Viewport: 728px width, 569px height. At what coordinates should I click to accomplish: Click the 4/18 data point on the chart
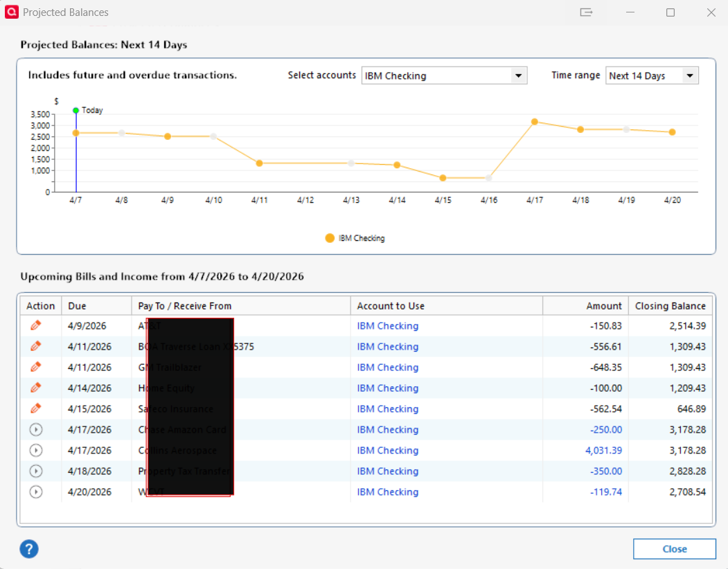pyautogui.click(x=580, y=130)
